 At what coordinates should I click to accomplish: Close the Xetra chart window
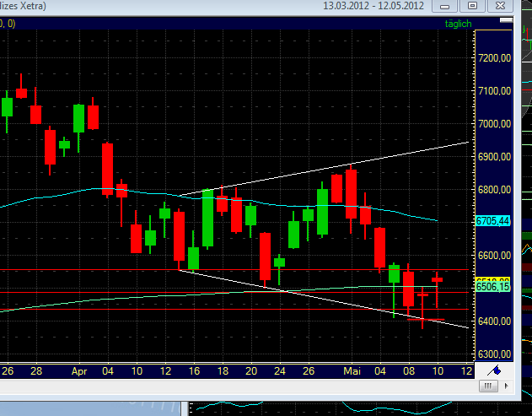click(500, 6)
